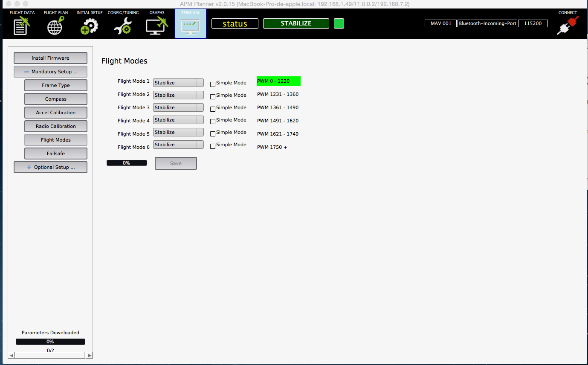Viewport: 588px width, 365px height.
Task: Enable Simple Mode for Flight Mode 1
Action: click(x=213, y=84)
